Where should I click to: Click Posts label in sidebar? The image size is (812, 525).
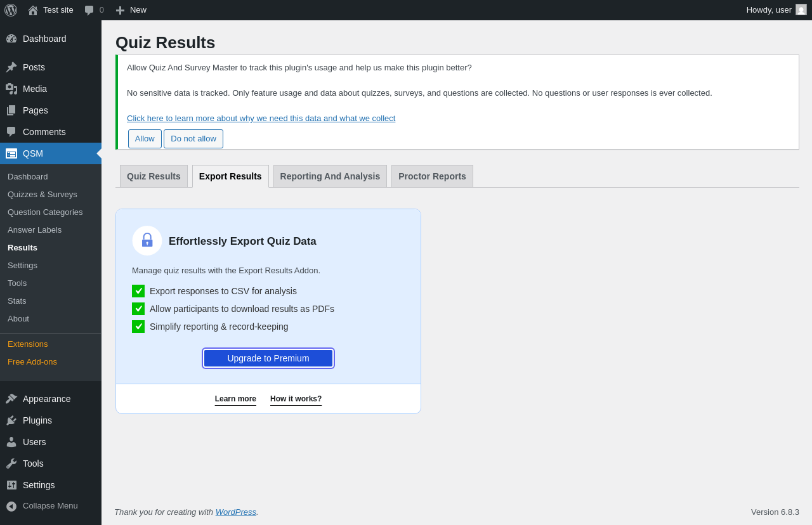34,67
